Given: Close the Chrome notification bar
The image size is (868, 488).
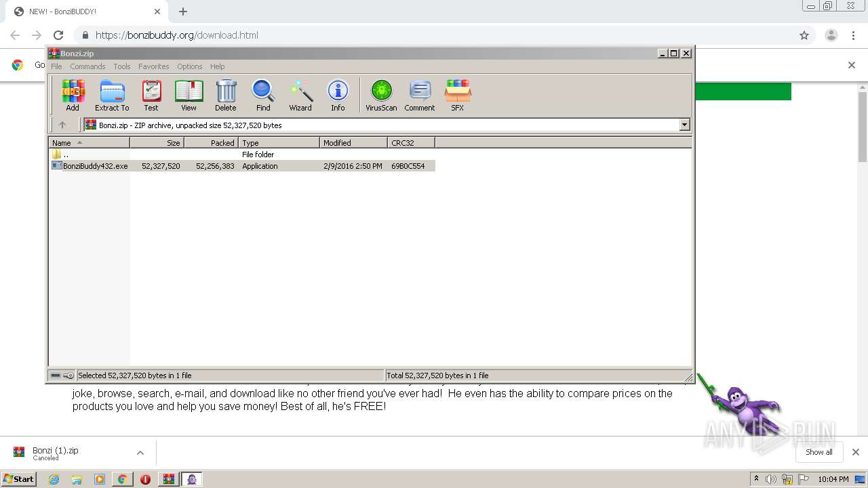Looking at the screenshot, I should click(852, 65).
